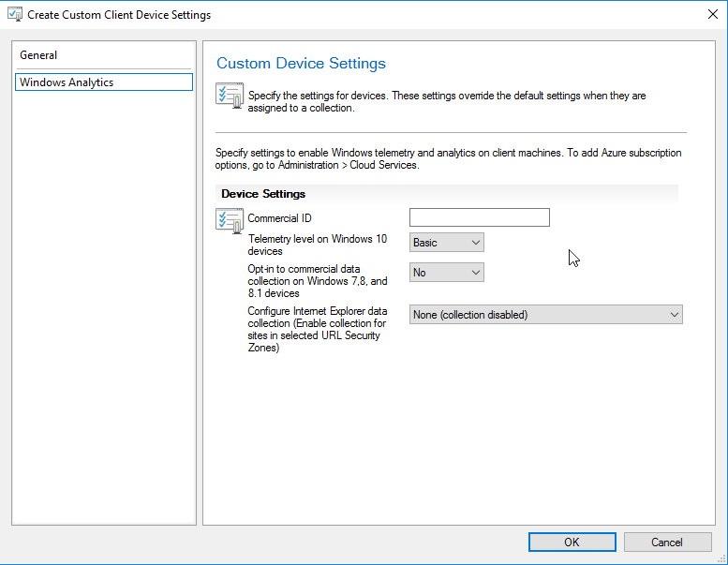Click the OK button
This screenshot has width=728, height=565.
point(572,543)
